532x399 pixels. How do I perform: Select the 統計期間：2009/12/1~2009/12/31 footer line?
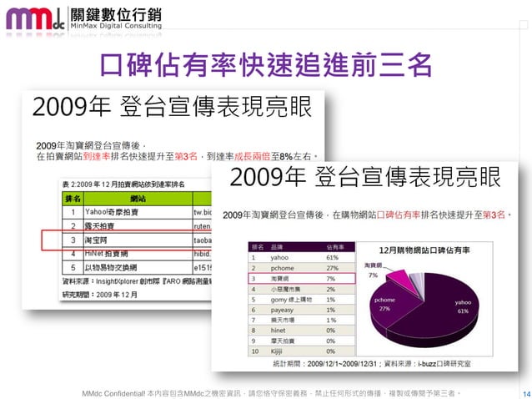[x=372, y=364]
